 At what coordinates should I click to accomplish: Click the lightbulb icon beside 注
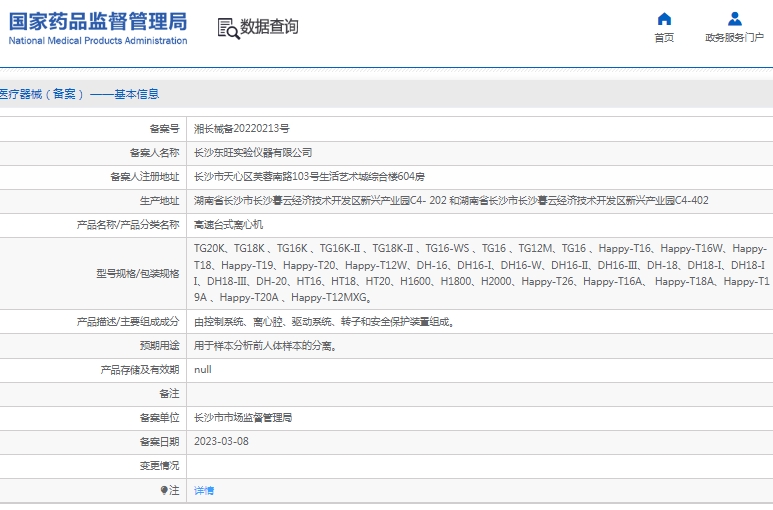point(164,490)
